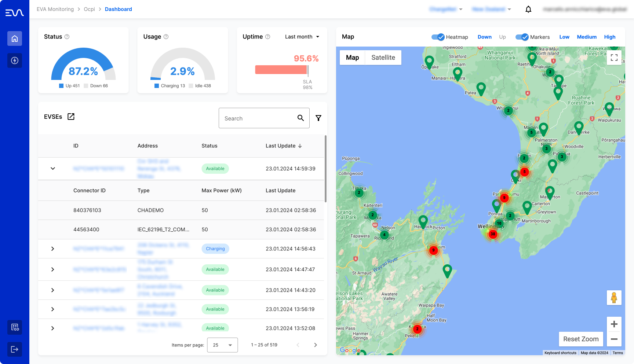This screenshot has width=634, height=364.
Task: Zoom out on the map
Action: 614,339
